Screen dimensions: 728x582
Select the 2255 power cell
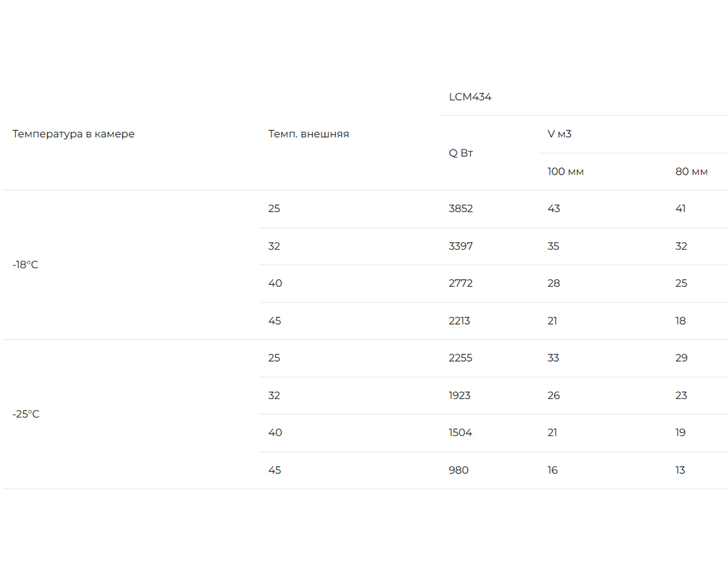click(461, 358)
